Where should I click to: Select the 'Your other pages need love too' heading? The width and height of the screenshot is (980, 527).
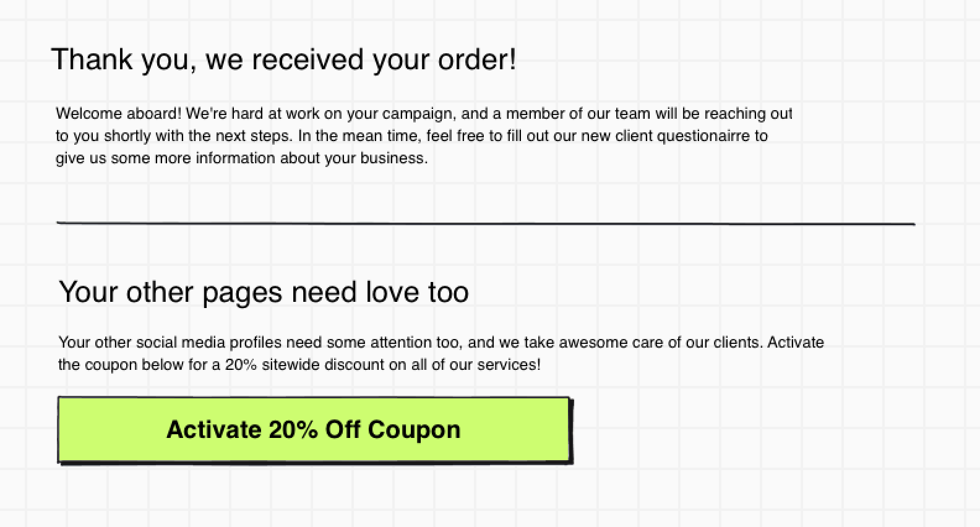[264, 292]
